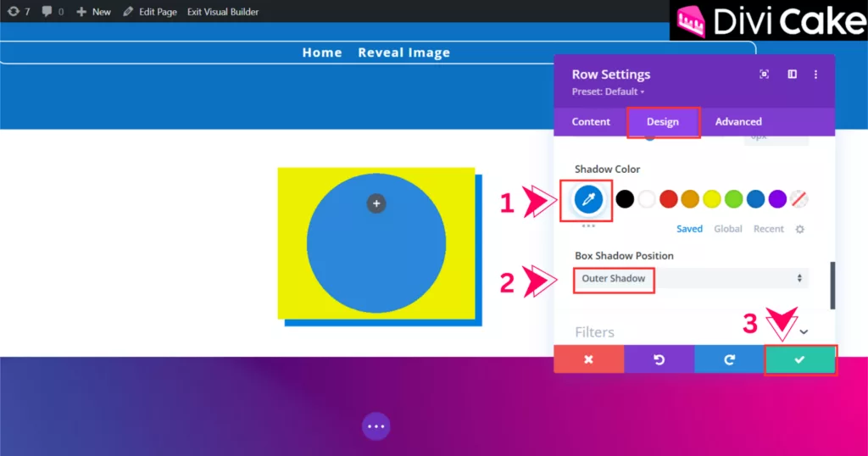Screen dimensions: 868x456
Task: Open the Preset: Default dropdown
Action: click(x=608, y=92)
